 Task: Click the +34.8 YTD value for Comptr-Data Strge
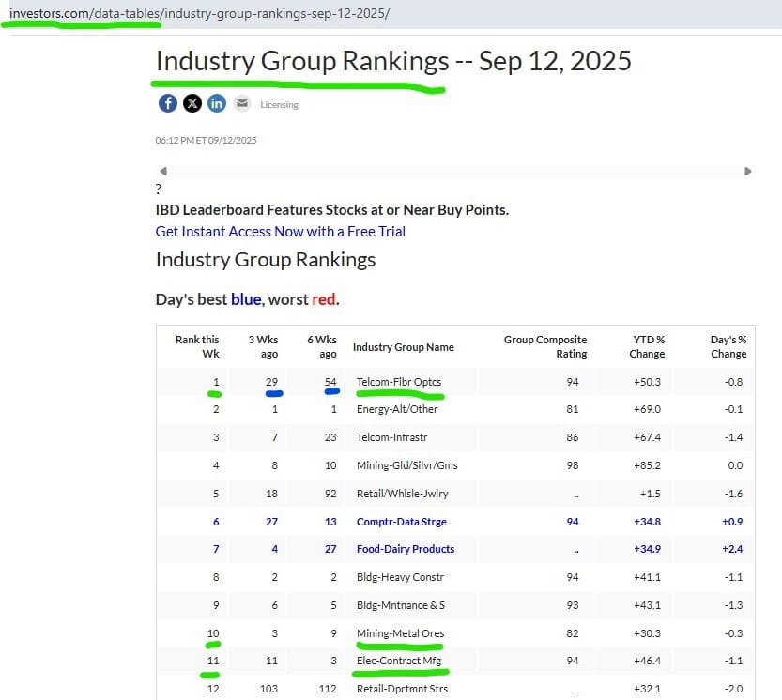[648, 522]
